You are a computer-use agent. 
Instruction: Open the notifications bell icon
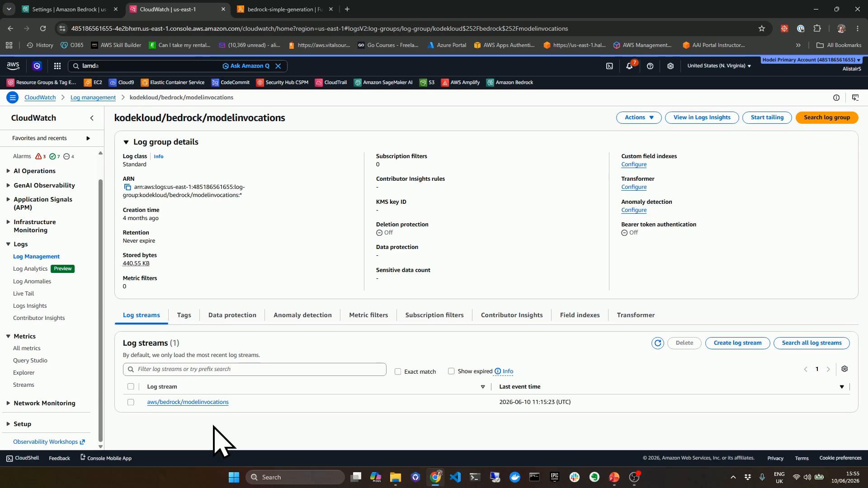coord(629,66)
